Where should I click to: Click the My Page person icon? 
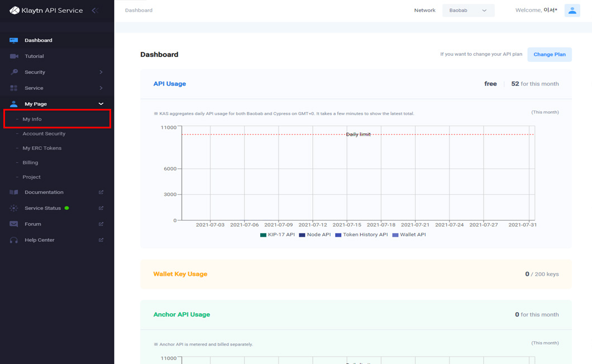click(x=13, y=104)
